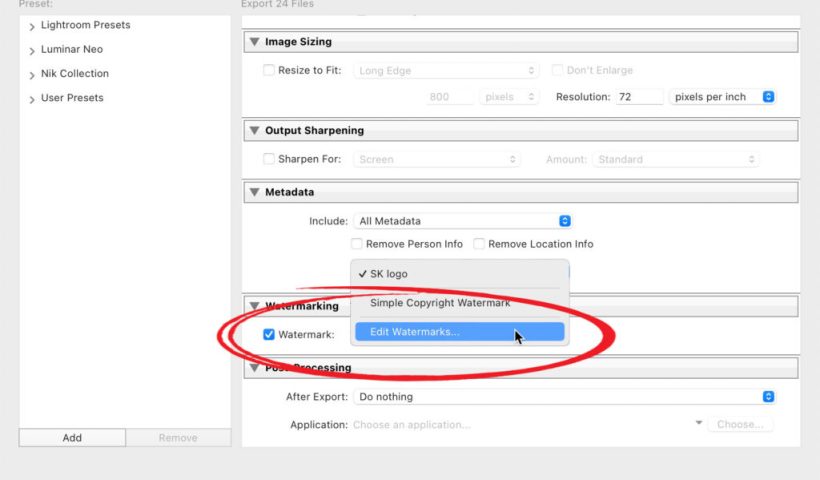This screenshot has width=820, height=480.
Task: Collapse the Image Sizing section triangle
Action: pos(254,43)
